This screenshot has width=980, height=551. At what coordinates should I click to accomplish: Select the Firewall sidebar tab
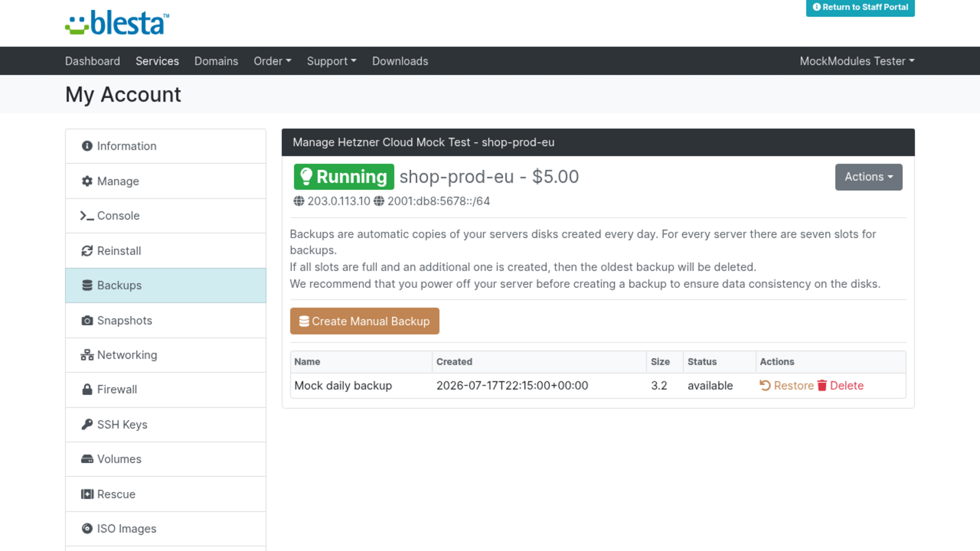(166, 390)
